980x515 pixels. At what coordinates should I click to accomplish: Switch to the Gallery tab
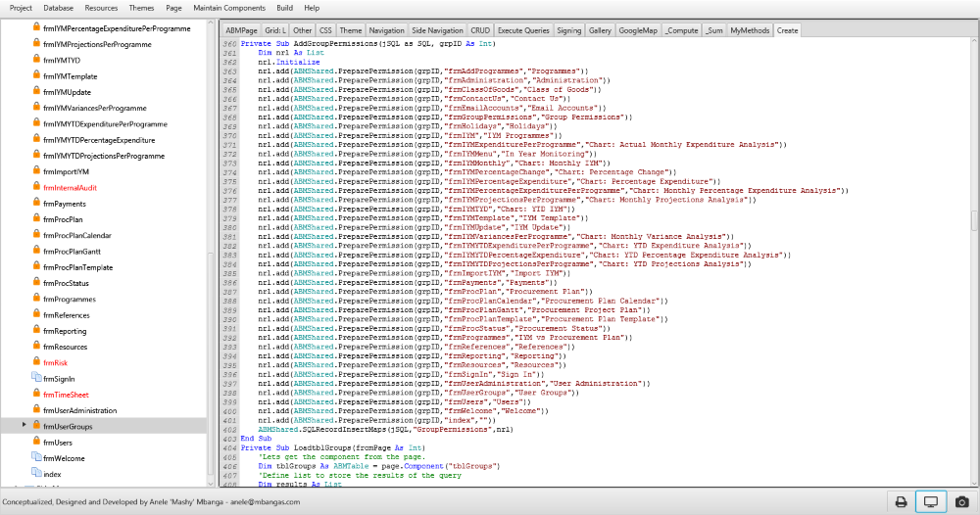pyautogui.click(x=600, y=30)
